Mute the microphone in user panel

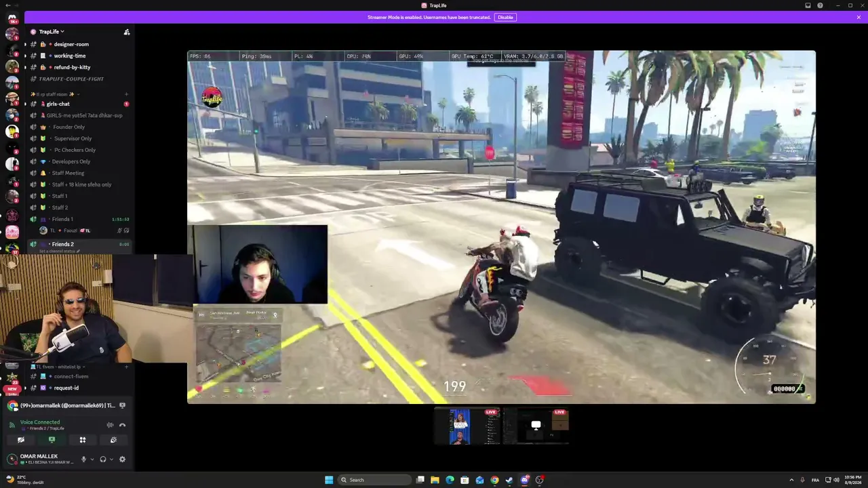pyautogui.click(x=84, y=459)
